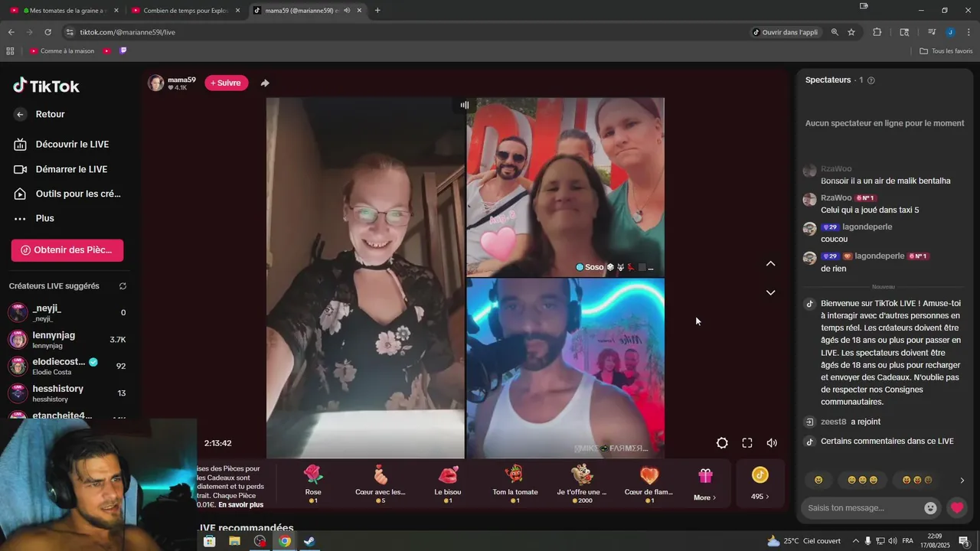Click the En savoir plus link
Screen dimensions: 980x551
point(240,504)
